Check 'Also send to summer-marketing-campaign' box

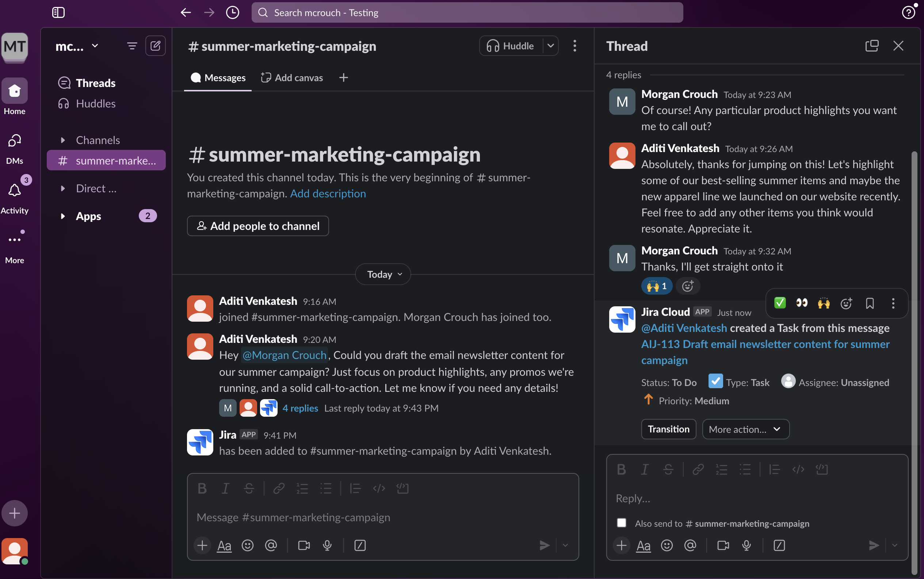(x=622, y=523)
